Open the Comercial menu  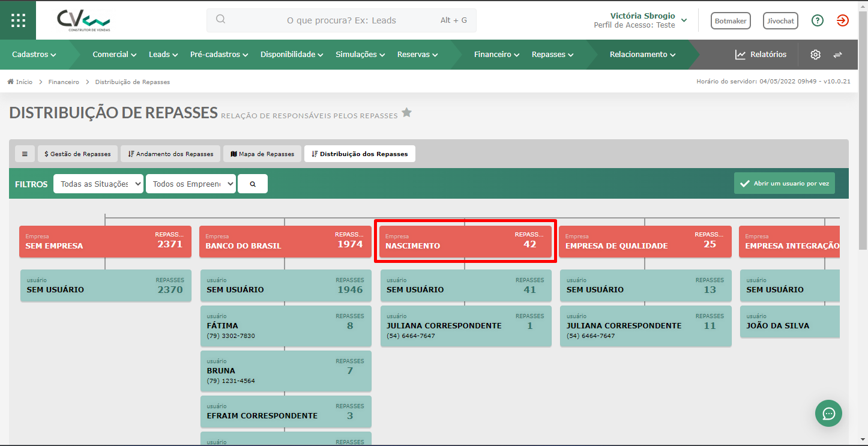click(115, 55)
